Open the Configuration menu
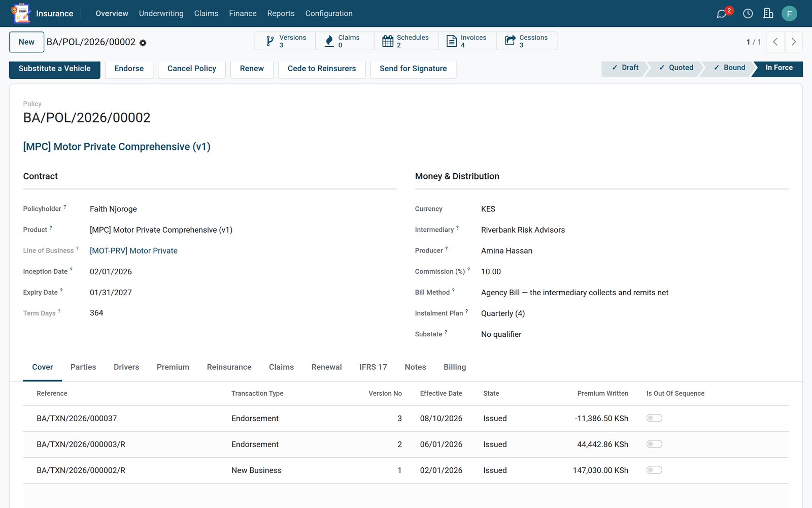This screenshot has width=812, height=508. [x=329, y=14]
